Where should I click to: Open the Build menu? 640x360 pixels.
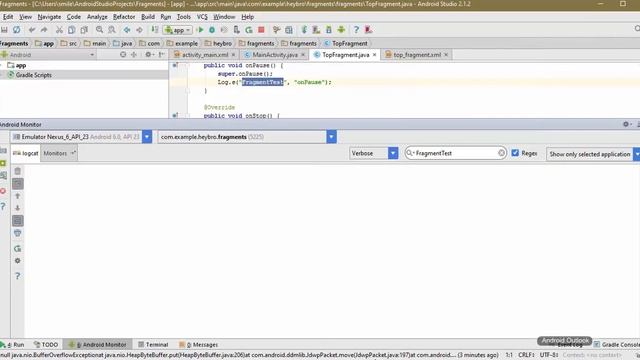(x=148, y=17)
